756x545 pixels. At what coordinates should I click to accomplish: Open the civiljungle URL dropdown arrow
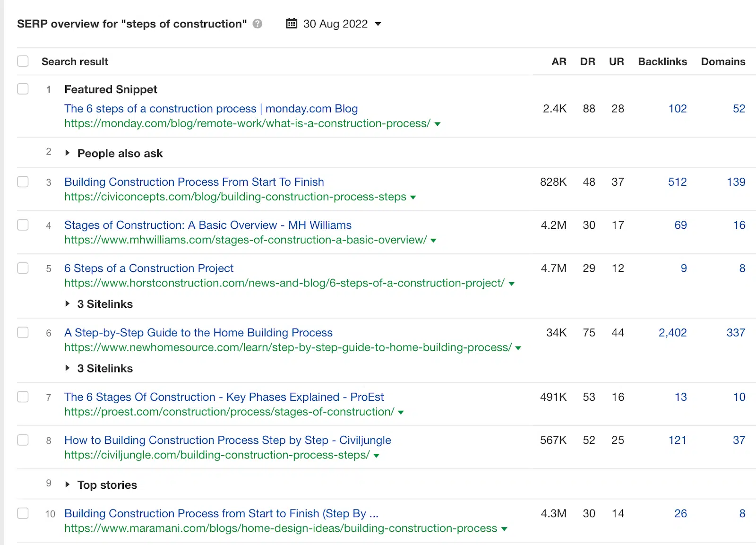point(377,456)
